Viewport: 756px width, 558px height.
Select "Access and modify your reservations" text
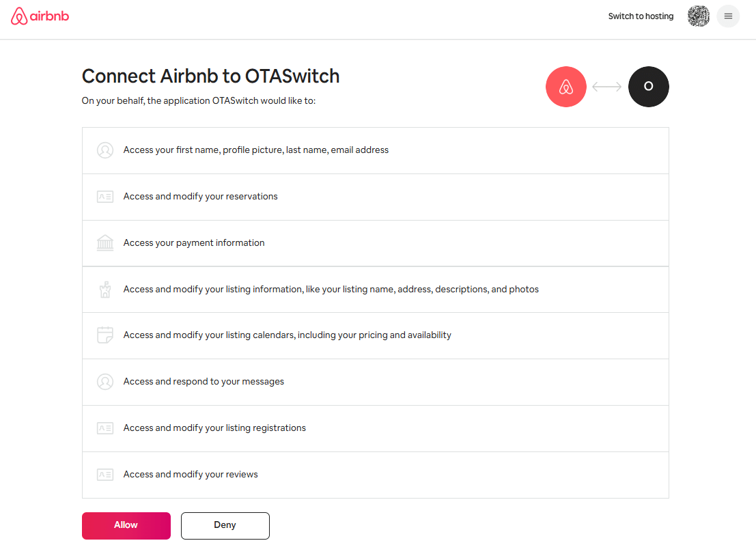(x=201, y=196)
